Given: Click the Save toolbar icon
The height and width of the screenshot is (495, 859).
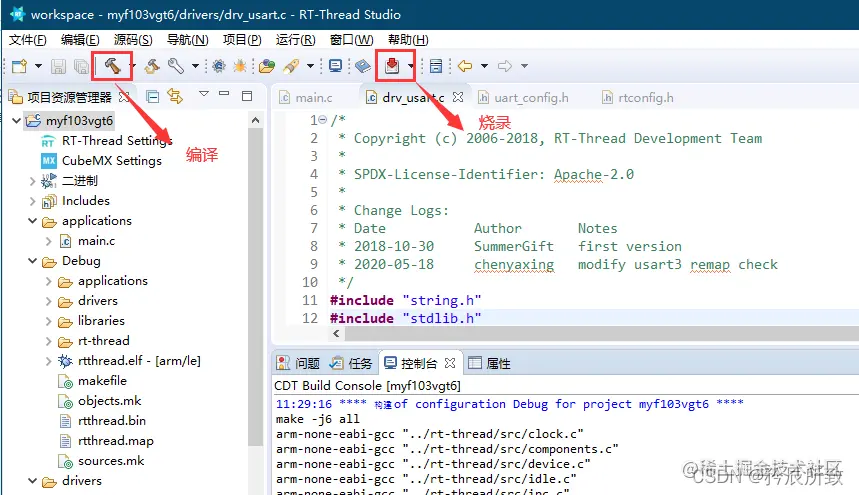Looking at the screenshot, I should click(58, 66).
